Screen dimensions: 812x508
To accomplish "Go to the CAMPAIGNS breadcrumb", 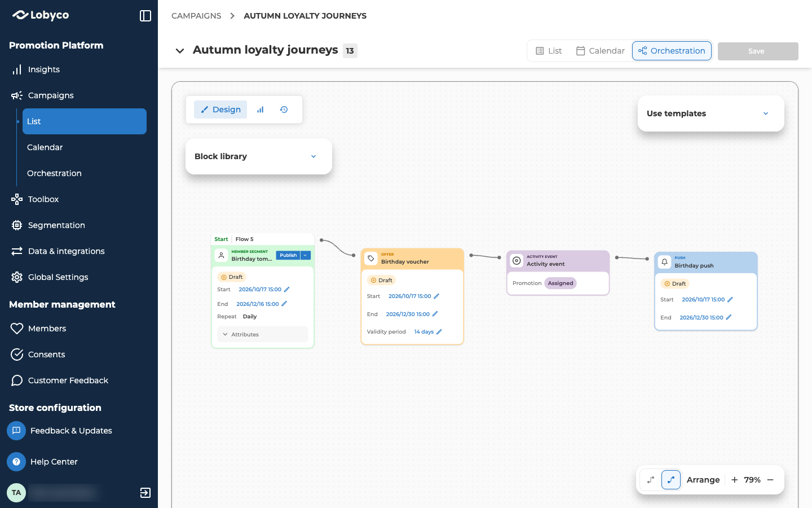I will tap(196, 16).
